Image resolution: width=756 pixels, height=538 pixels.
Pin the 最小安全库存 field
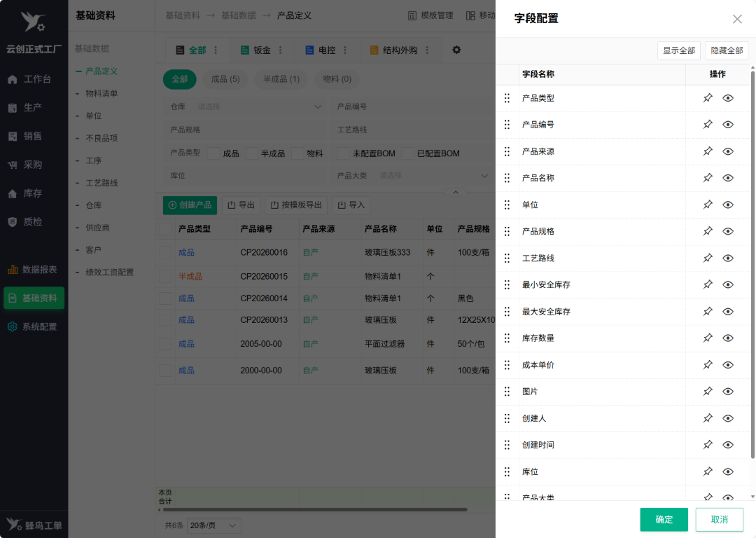[x=707, y=284]
